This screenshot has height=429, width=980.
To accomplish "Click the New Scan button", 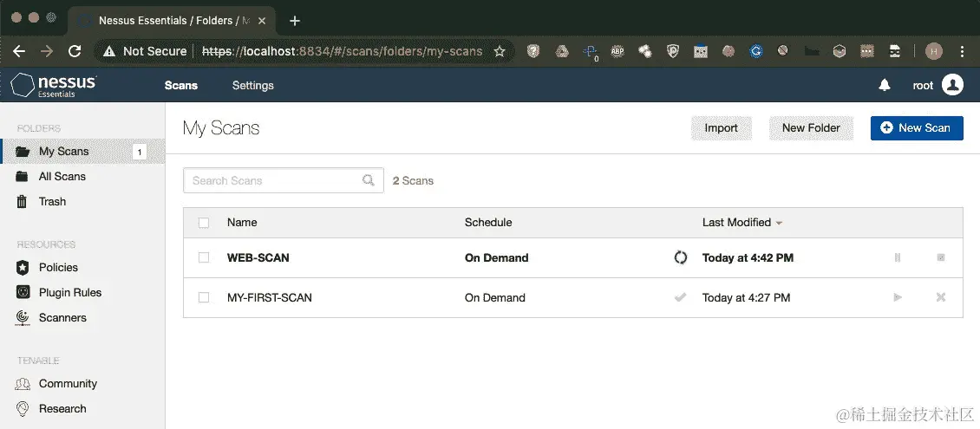I will (x=916, y=128).
